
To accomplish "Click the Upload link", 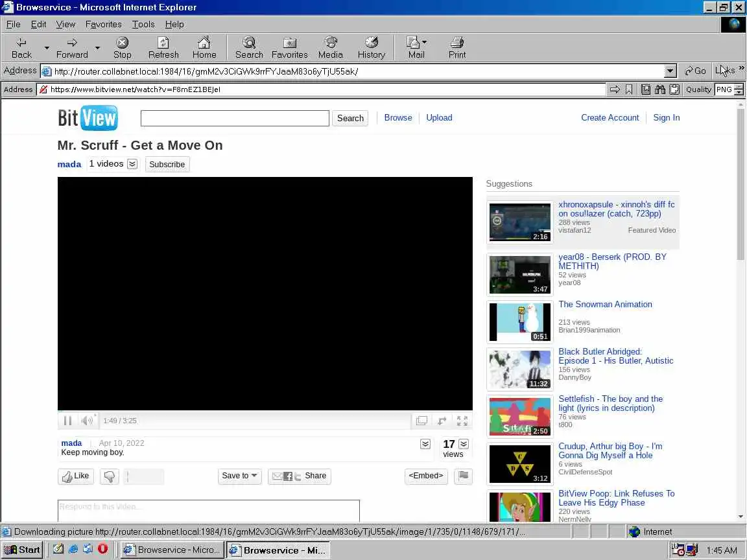I will point(439,117).
